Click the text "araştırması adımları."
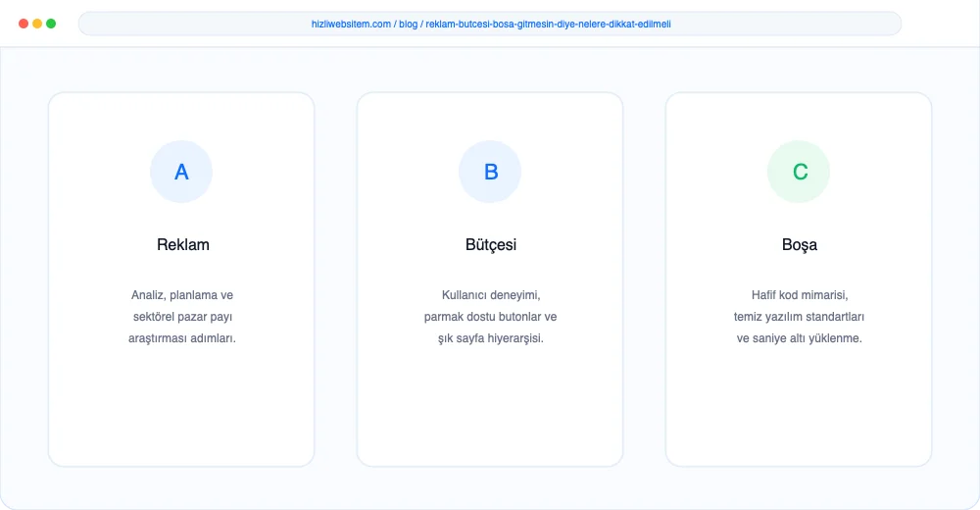Viewport: 980px width, 510px height. point(182,338)
